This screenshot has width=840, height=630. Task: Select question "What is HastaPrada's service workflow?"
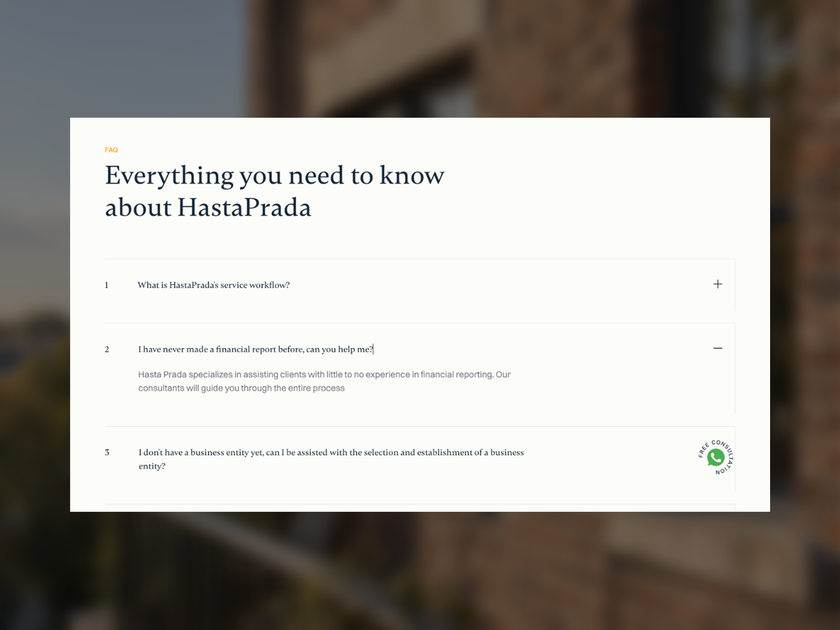213,285
